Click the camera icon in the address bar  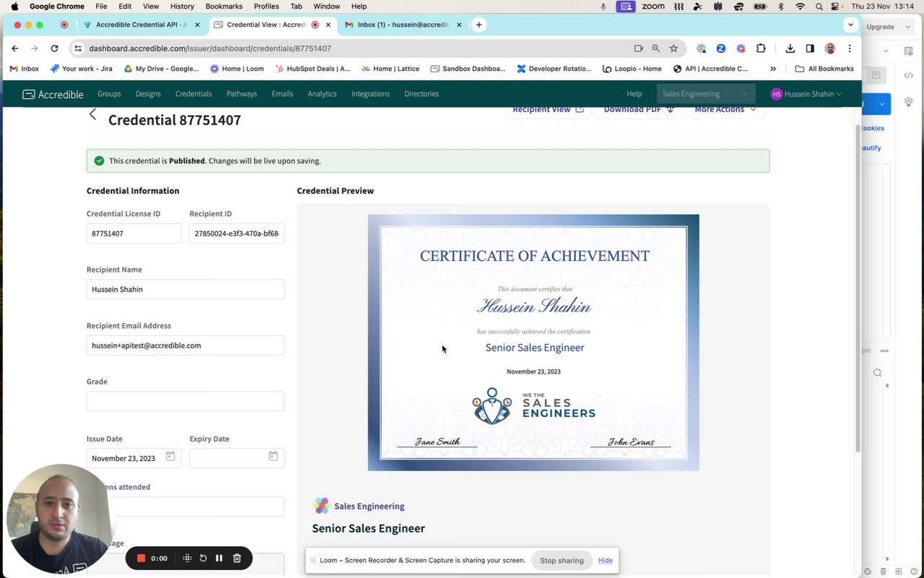pos(638,48)
